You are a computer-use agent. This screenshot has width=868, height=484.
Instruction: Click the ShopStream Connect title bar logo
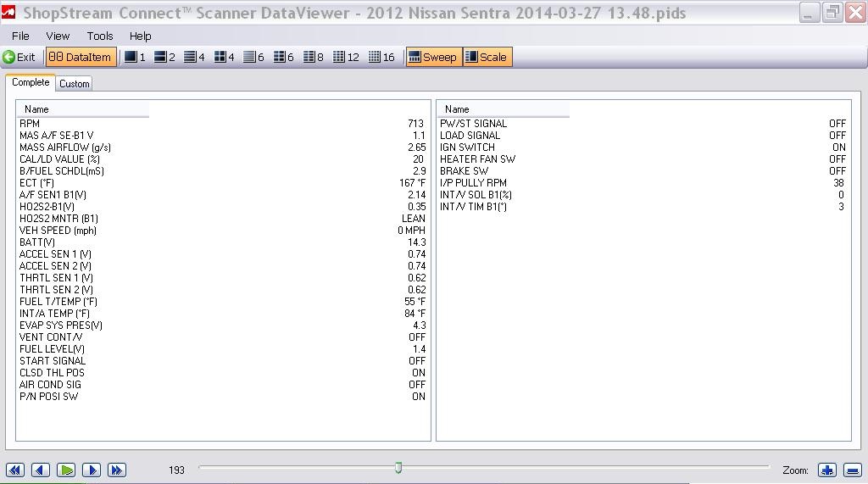click(x=8, y=12)
